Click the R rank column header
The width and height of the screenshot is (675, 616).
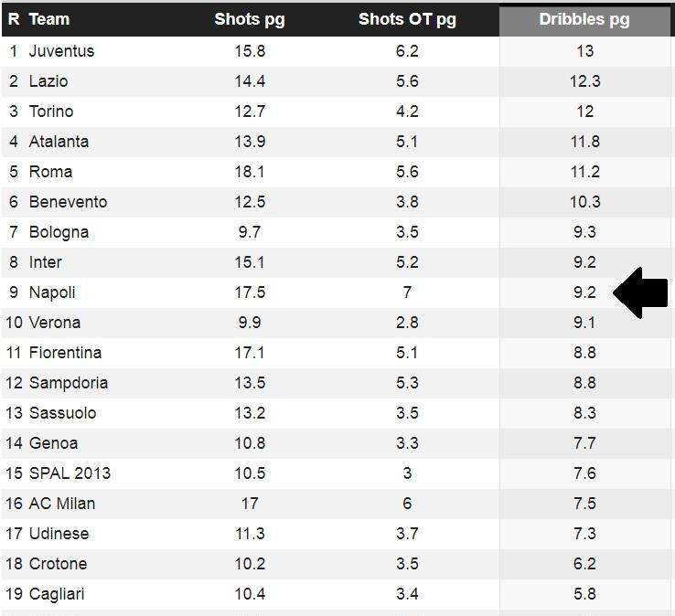pos(14,19)
